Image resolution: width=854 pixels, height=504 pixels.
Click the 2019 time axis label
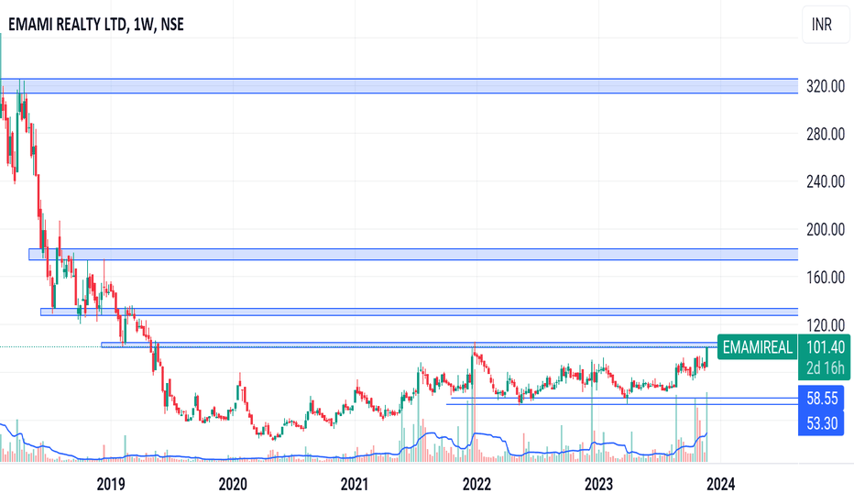[x=111, y=484]
